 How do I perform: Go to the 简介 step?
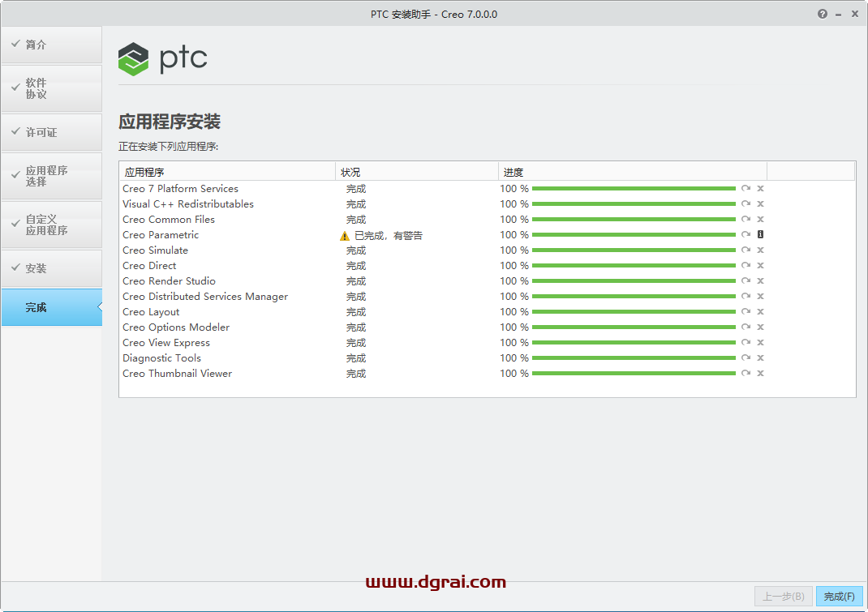(51, 45)
